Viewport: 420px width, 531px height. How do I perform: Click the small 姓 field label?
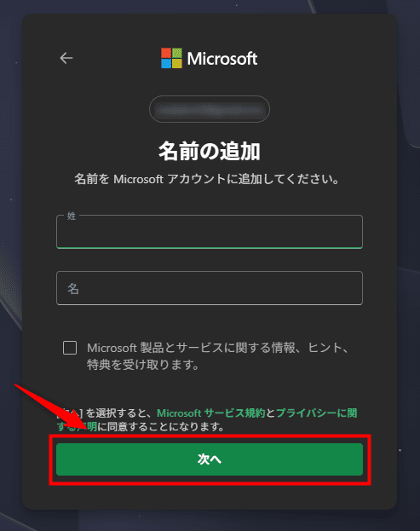(72, 216)
